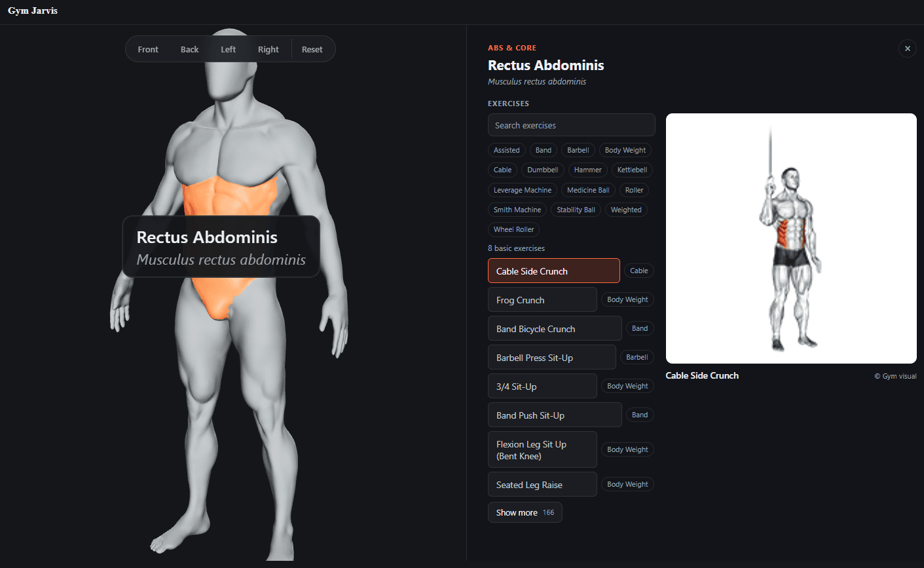Toggle the Assisted equipment filter

point(506,150)
